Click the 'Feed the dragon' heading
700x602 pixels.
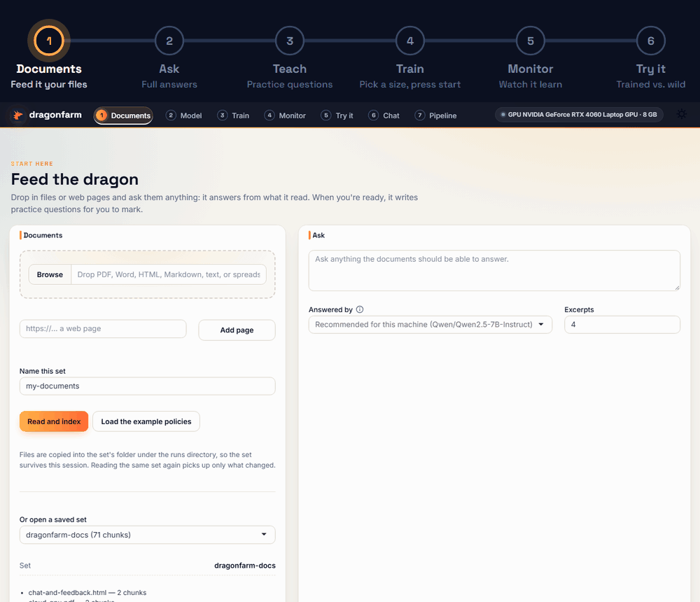(75, 179)
